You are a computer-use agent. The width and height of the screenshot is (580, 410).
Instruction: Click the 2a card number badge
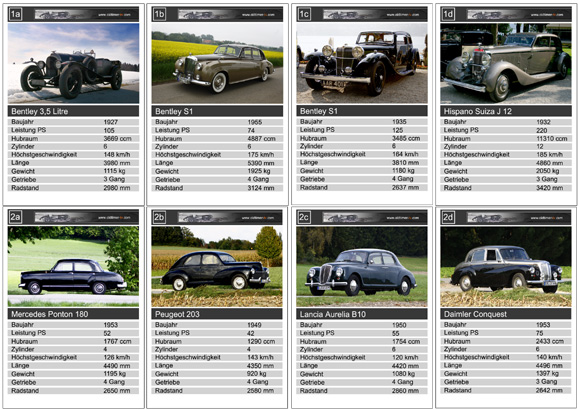click(15, 217)
